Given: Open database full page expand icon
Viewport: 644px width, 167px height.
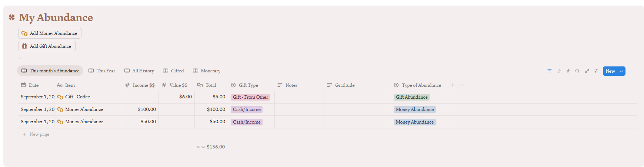Looking at the screenshot, I should click(x=587, y=71).
